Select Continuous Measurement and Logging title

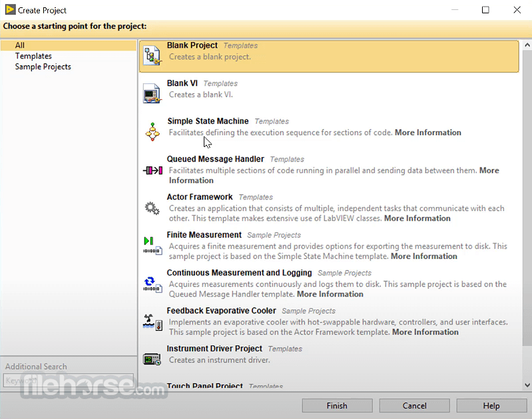(x=239, y=273)
